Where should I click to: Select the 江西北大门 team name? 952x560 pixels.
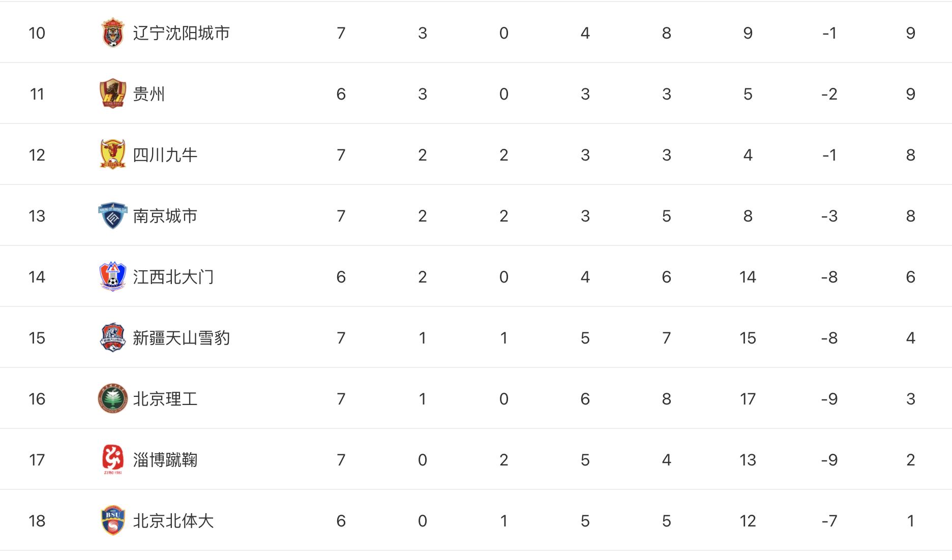point(173,277)
